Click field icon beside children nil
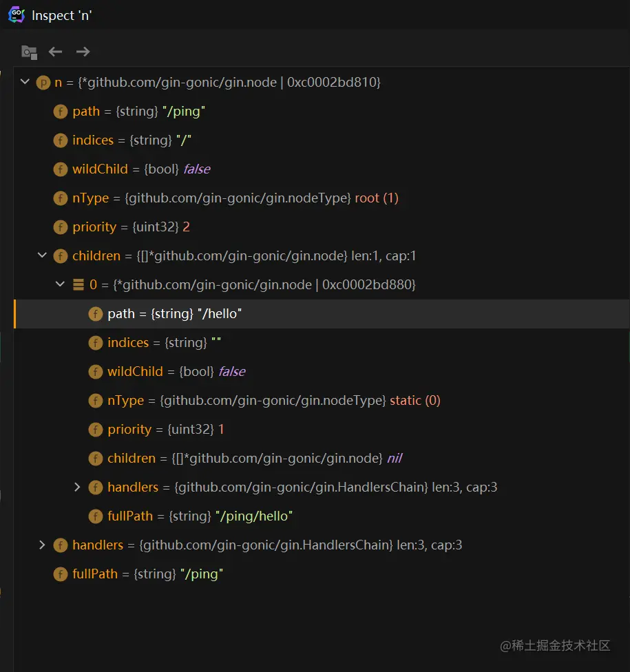The width and height of the screenshot is (630, 672). point(96,459)
